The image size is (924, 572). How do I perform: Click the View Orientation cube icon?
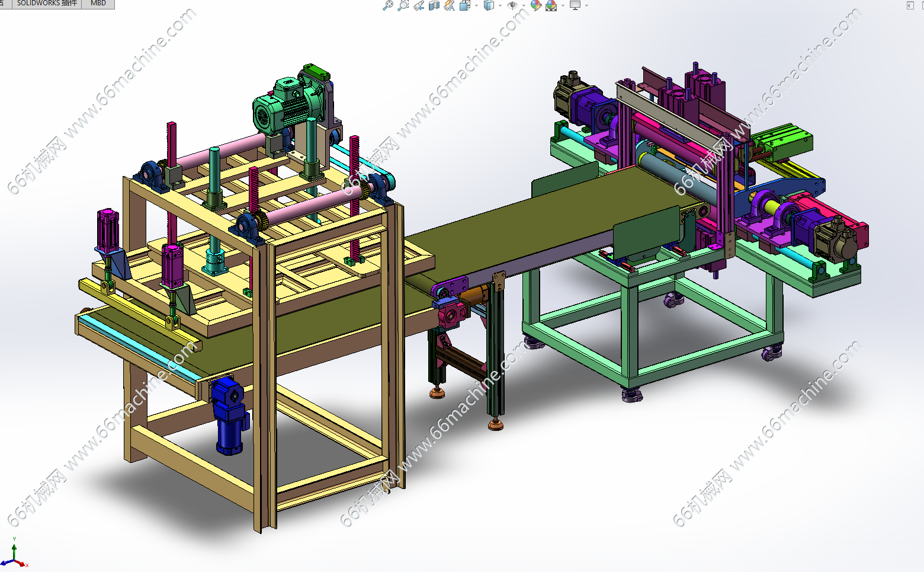[x=465, y=5]
